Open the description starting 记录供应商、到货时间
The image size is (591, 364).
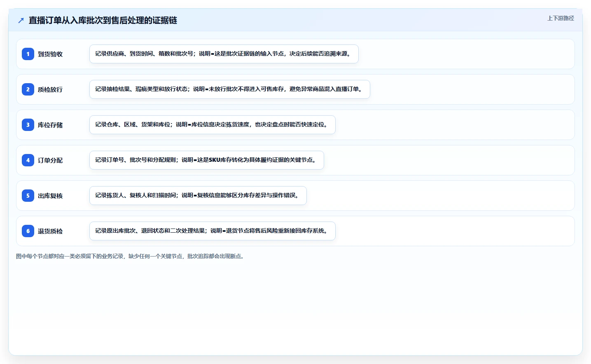click(224, 54)
